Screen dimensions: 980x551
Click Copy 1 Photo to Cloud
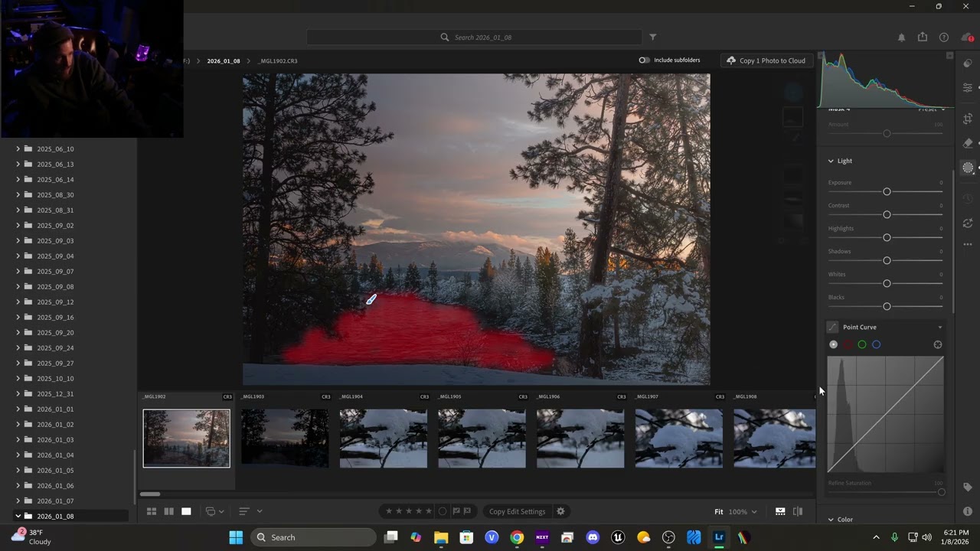click(x=766, y=60)
